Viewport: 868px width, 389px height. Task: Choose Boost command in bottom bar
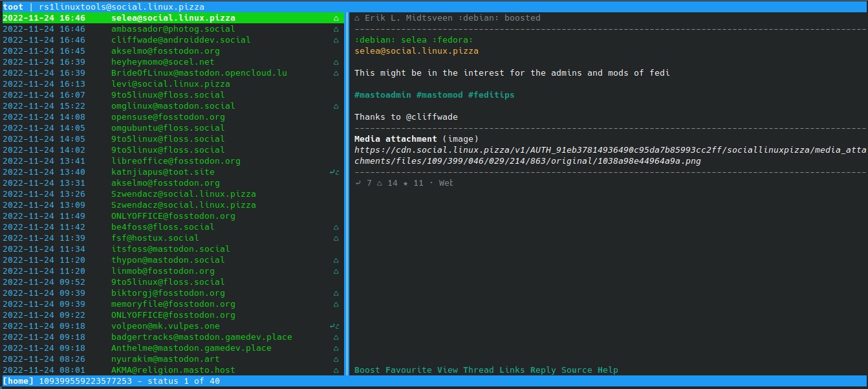click(x=367, y=370)
